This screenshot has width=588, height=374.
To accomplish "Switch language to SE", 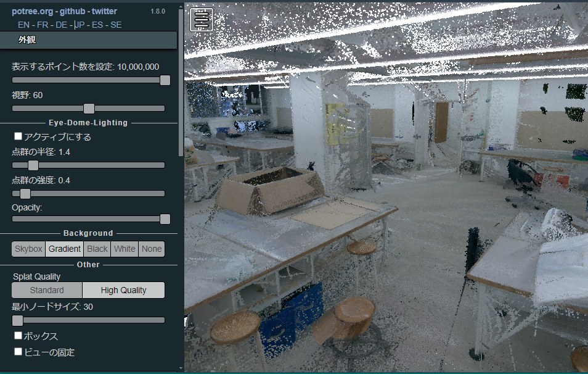I will tap(116, 25).
